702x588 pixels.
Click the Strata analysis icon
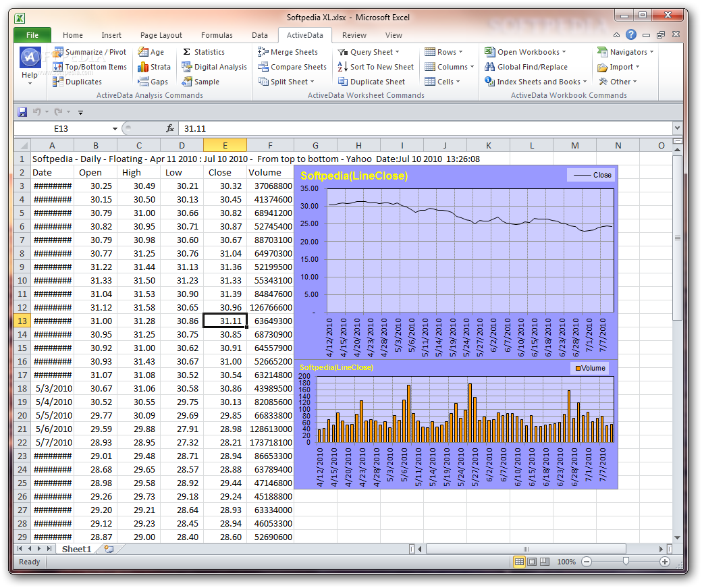(x=142, y=67)
